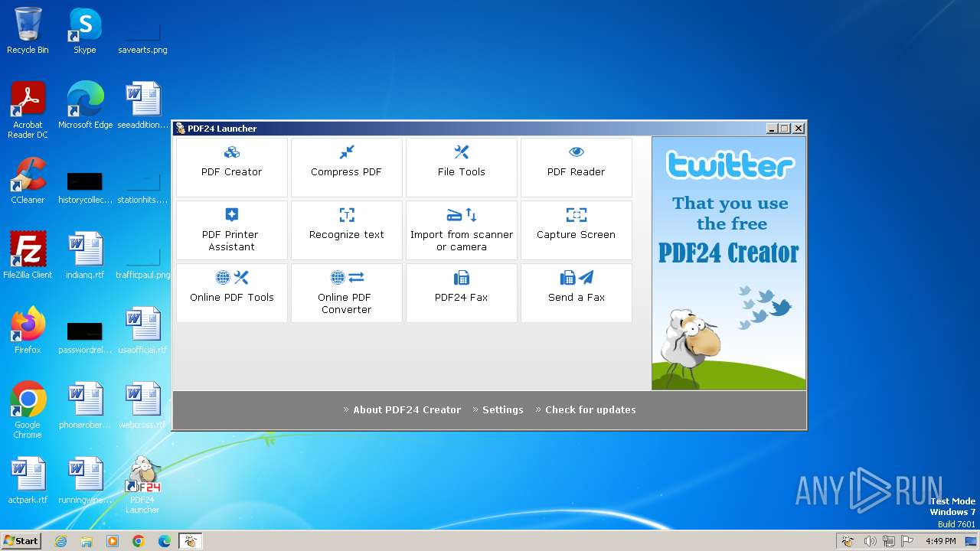The image size is (980, 551).
Task: Click the Twitter PDF24 Creator banner
Action: pos(729,263)
